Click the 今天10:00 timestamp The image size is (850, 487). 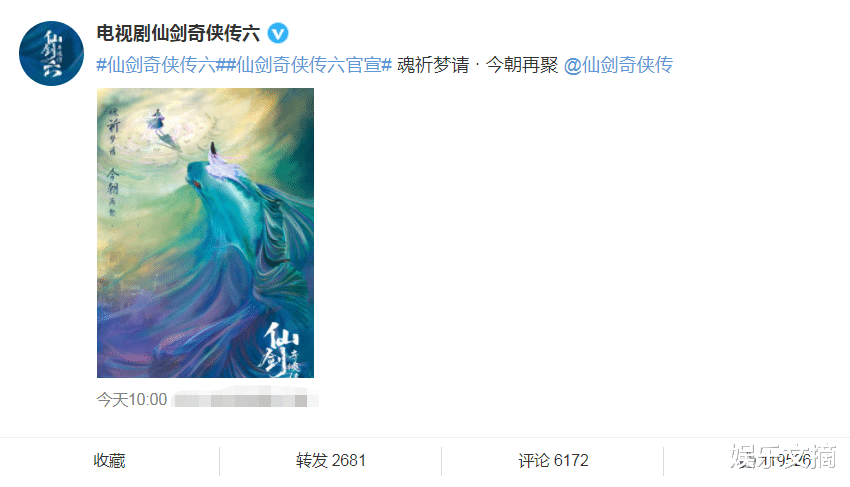click(x=132, y=400)
